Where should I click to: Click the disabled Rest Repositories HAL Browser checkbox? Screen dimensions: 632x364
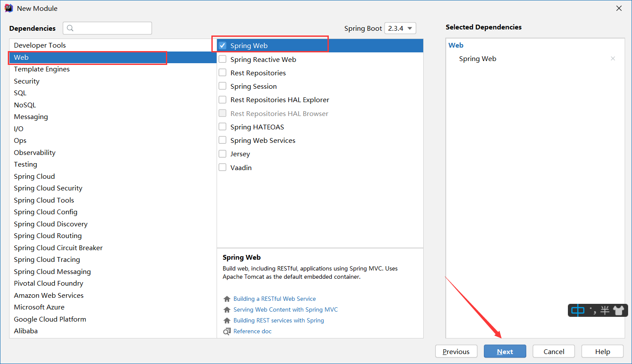(223, 113)
